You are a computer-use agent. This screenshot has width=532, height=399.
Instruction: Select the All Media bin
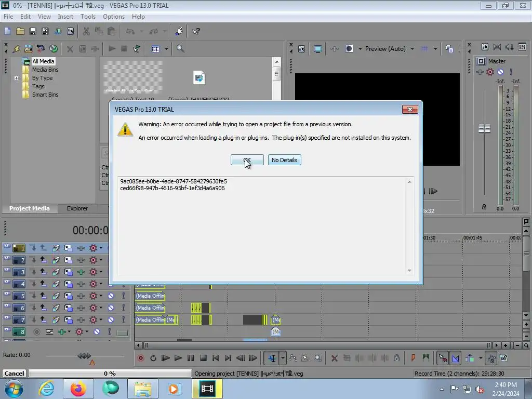[x=43, y=61]
